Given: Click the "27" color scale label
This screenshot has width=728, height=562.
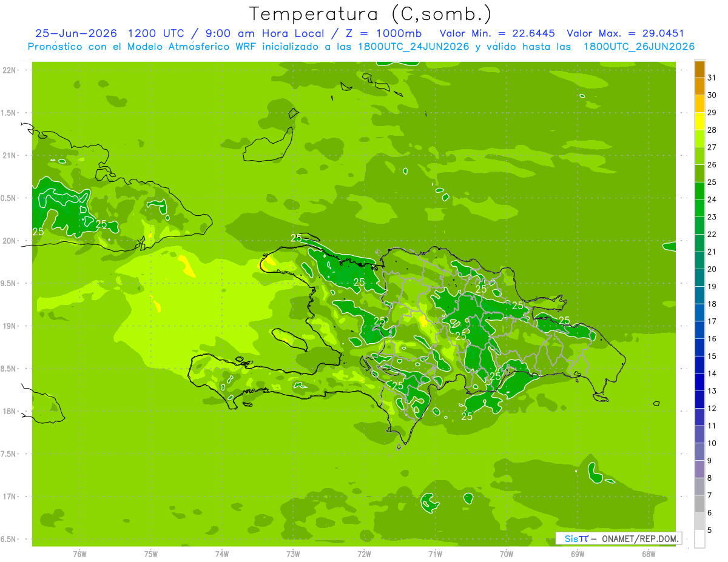Looking at the screenshot, I should [x=712, y=147].
